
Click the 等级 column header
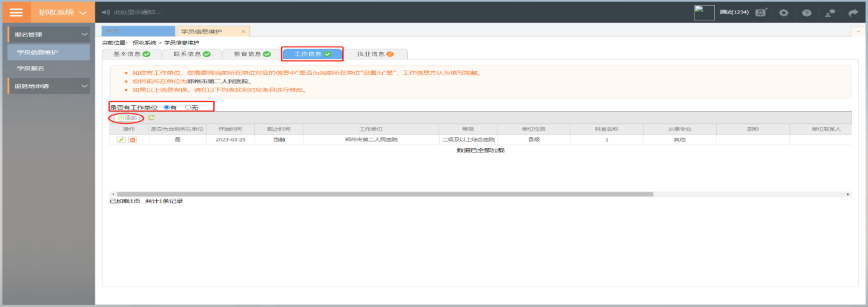pyautogui.click(x=468, y=129)
